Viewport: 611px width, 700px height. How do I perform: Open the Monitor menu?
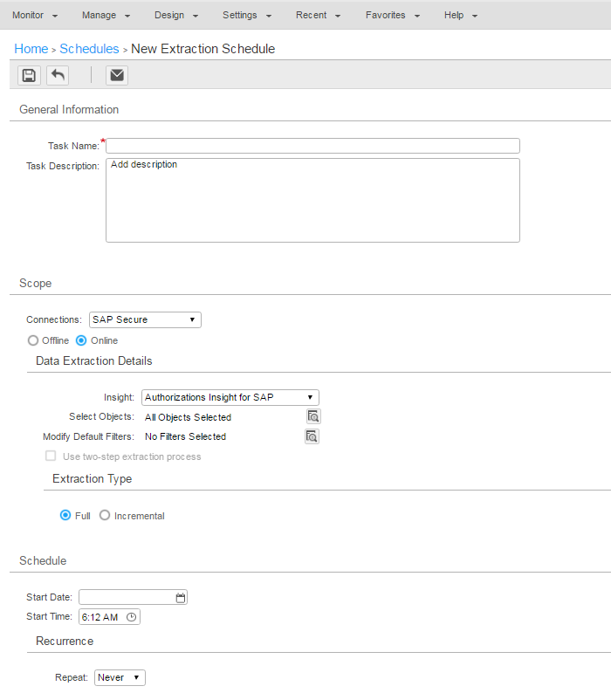click(35, 15)
